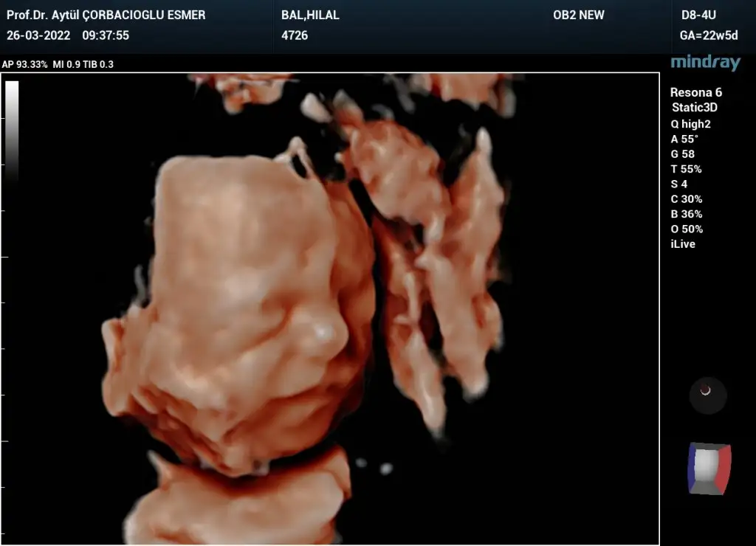Click the MI 0.9 value
Screen dimensions: 756x546
point(66,64)
